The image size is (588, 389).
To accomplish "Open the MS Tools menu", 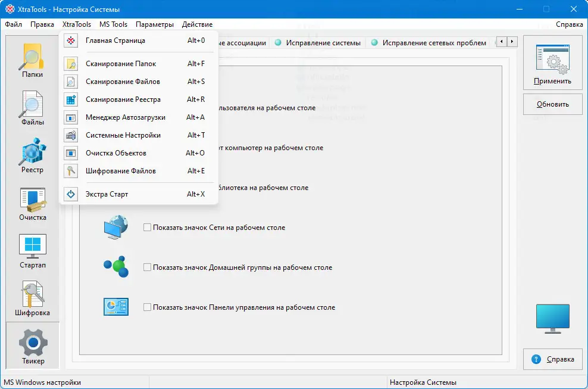I will coord(113,24).
